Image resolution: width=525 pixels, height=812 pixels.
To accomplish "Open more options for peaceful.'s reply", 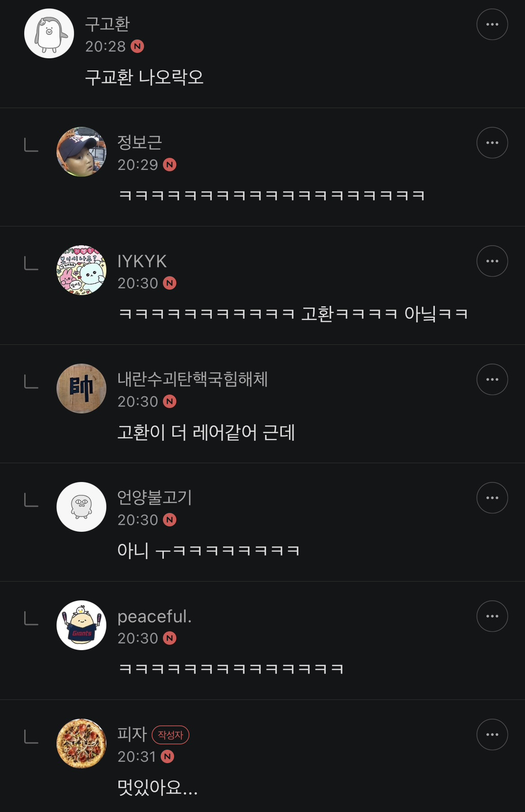I will [x=492, y=616].
